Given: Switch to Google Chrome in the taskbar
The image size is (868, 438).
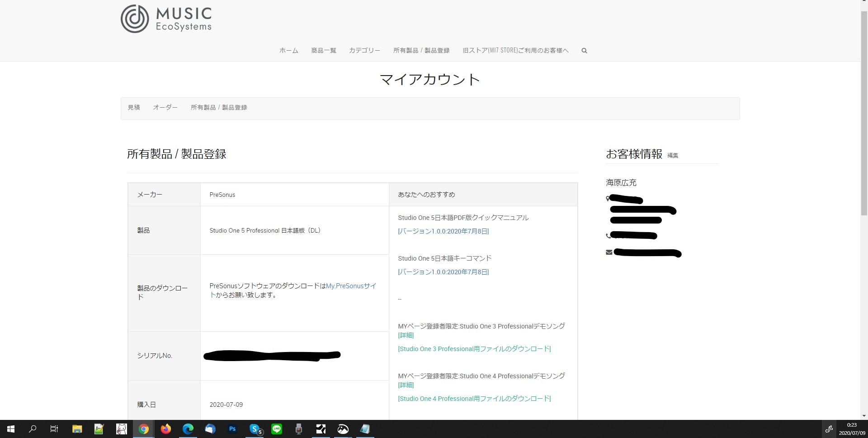Looking at the screenshot, I should 144,429.
